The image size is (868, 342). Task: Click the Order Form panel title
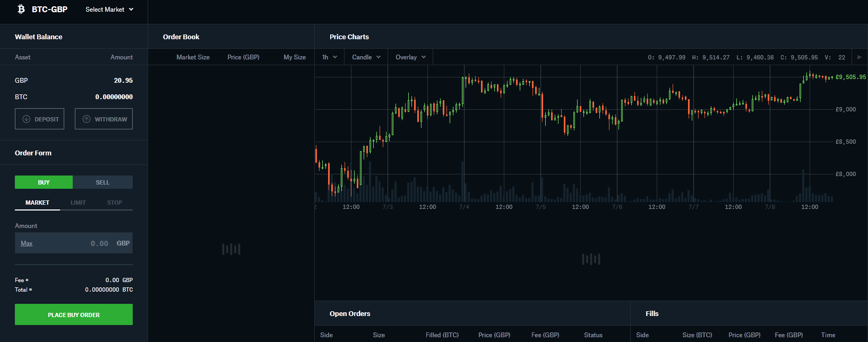coord(33,153)
